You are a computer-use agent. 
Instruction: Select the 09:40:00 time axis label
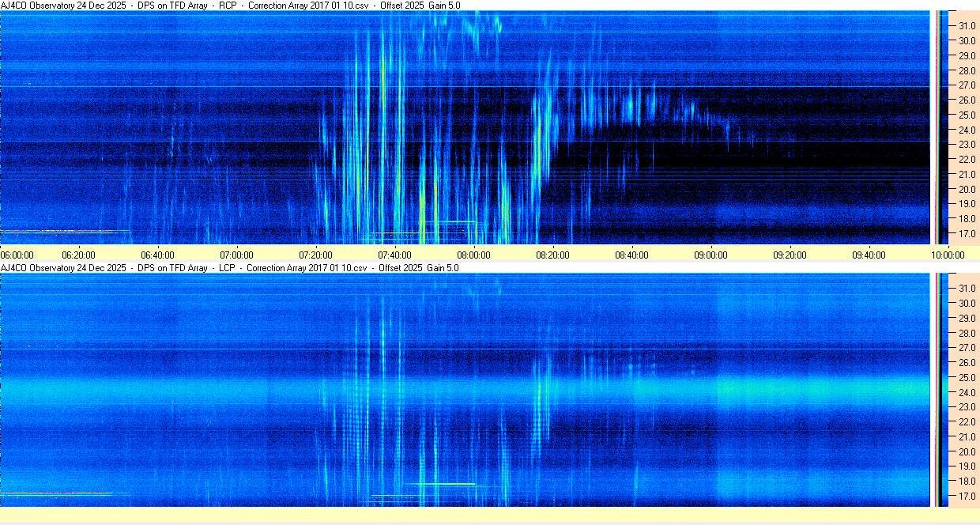tap(869, 255)
